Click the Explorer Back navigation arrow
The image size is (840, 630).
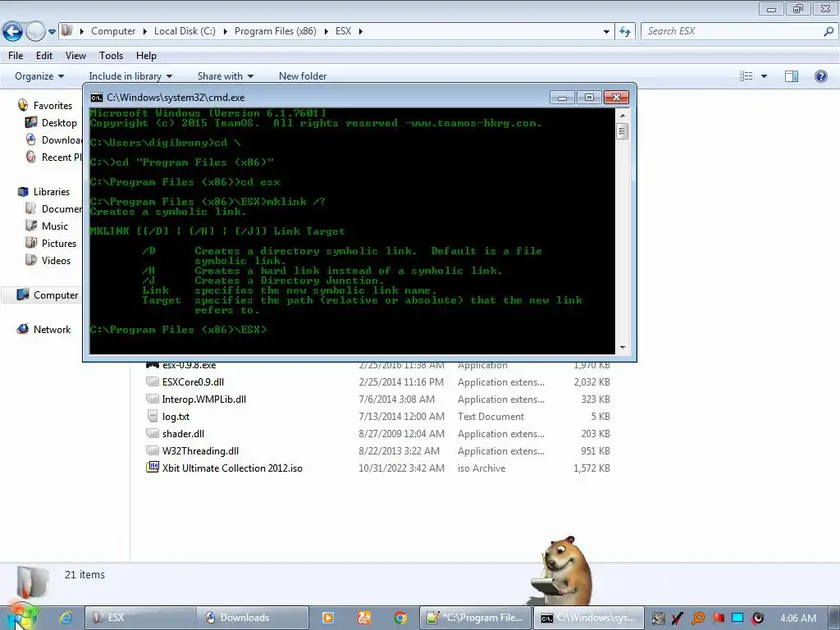pos(13,32)
